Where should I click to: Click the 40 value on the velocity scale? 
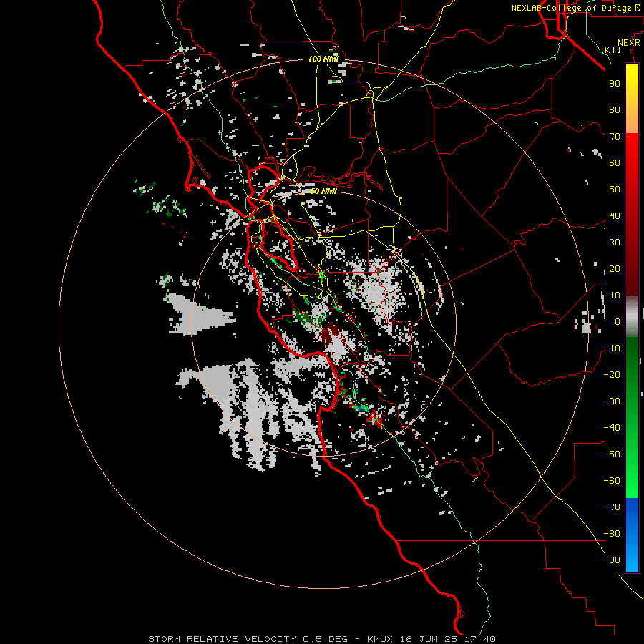click(x=615, y=216)
